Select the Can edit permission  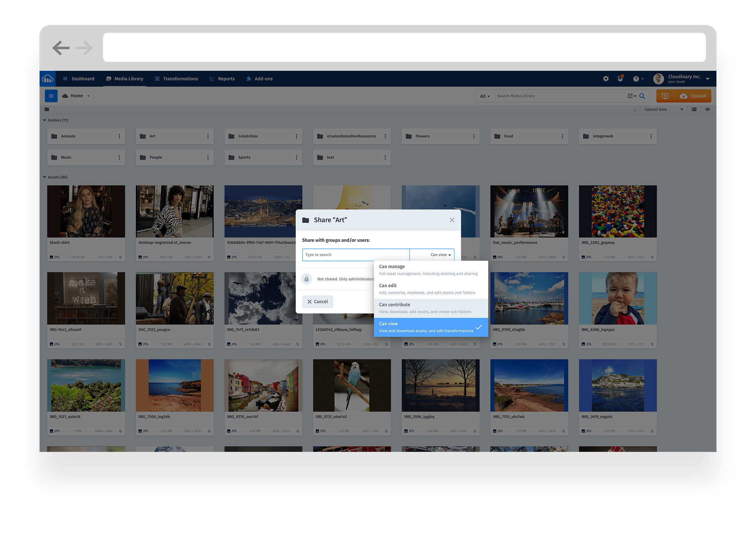[x=431, y=289]
